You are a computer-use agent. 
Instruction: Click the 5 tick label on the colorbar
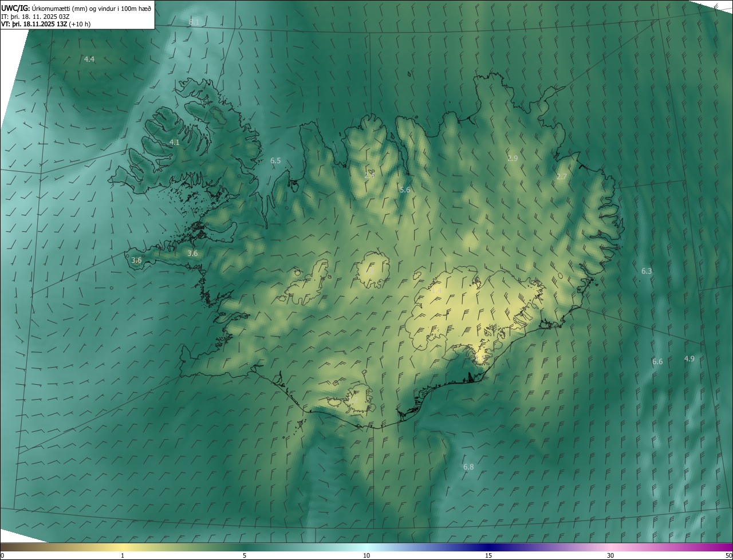click(x=245, y=555)
